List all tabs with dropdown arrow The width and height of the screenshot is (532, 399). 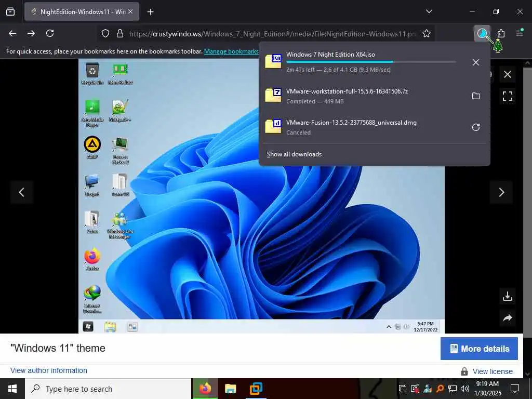coord(429,11)
